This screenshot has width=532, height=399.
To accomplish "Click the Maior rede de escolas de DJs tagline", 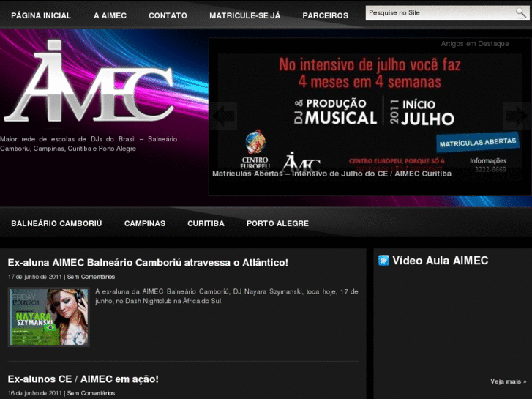I will pyautogui.click(x=89, y=143).
